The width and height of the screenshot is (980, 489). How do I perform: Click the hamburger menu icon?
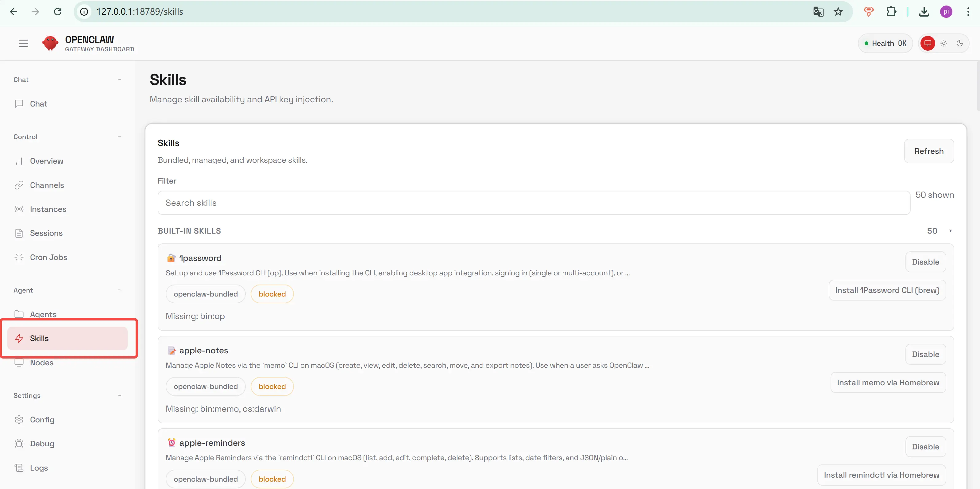tap(23, 43)
